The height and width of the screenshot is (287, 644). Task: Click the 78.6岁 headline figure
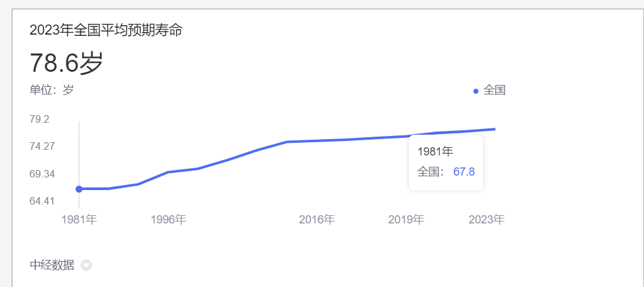click(x=66, y=63)
